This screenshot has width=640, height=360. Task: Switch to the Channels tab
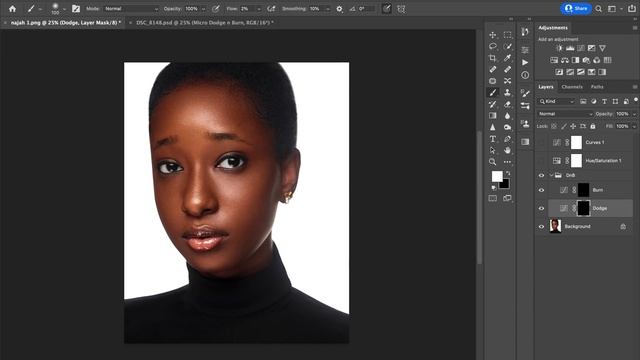pos(572,87)
